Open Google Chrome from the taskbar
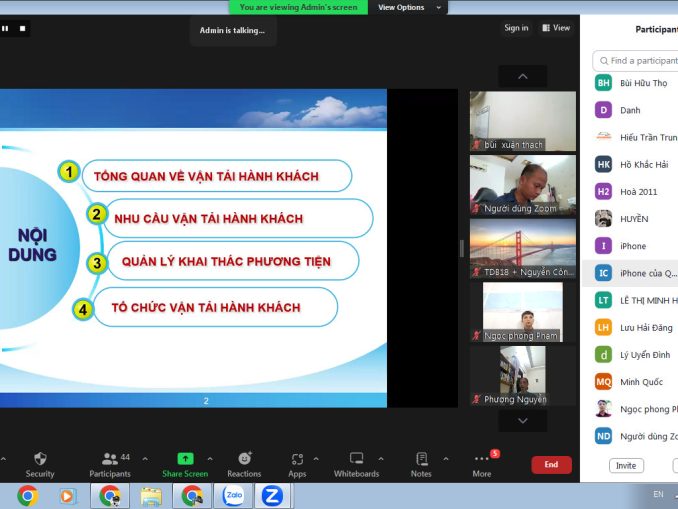 point(28,496)
